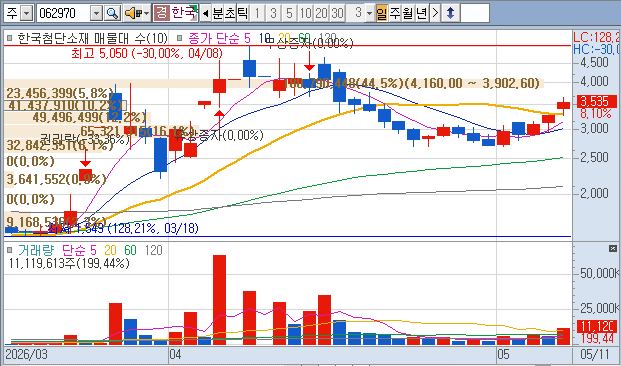Click the LC:128 label on price axis

click(x=597, y=38)
